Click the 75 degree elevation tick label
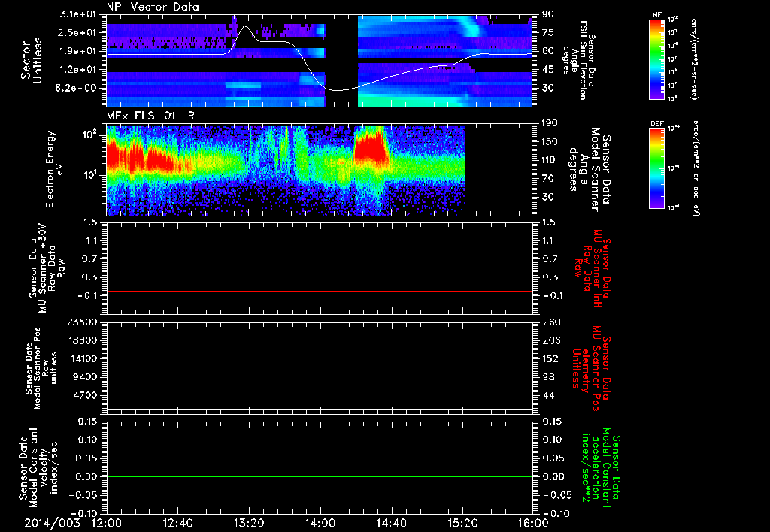 (547, 32)
